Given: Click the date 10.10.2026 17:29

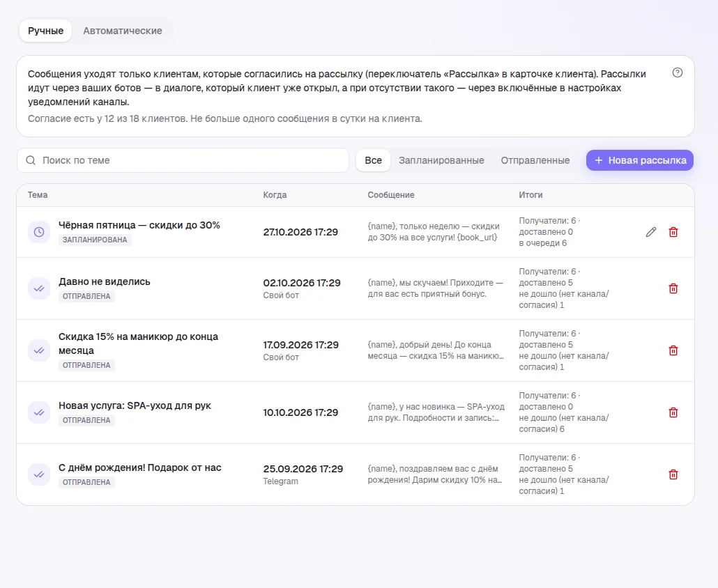Looking at the screenshot, I should click(300, 412).
